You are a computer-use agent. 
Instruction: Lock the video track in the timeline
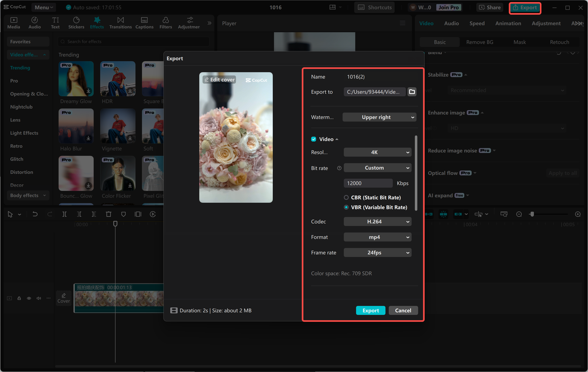tap(19, 298)
